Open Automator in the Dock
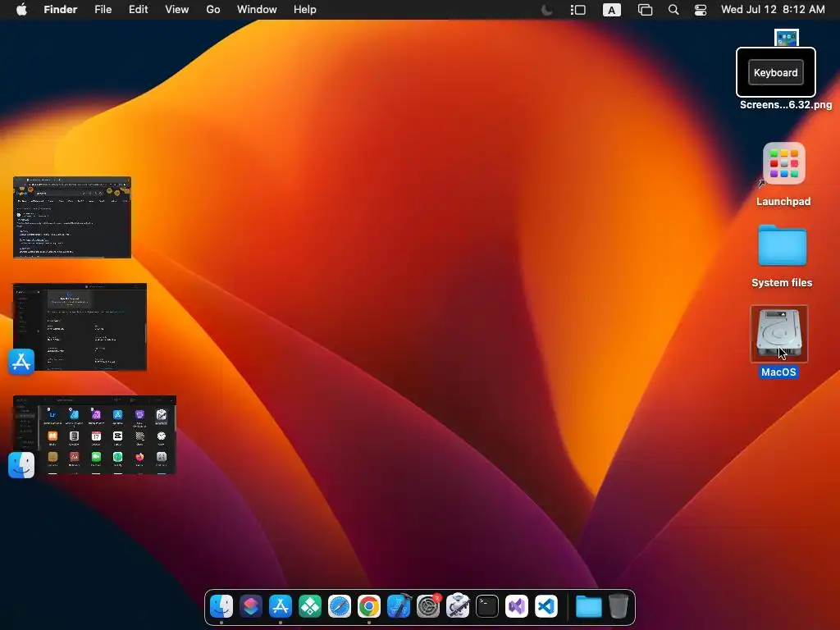 pyautogui.click(x=458, y=606)
